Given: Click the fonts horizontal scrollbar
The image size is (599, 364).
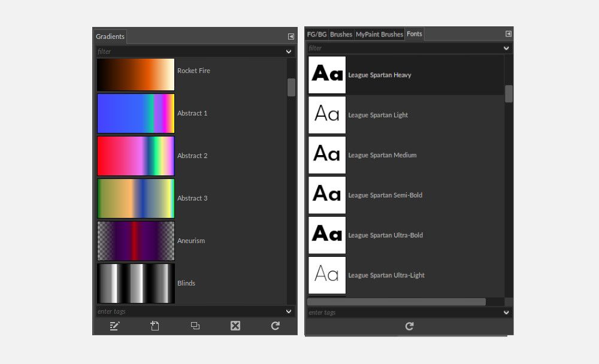Looking at the screenshot, I should tap(397, 302).
